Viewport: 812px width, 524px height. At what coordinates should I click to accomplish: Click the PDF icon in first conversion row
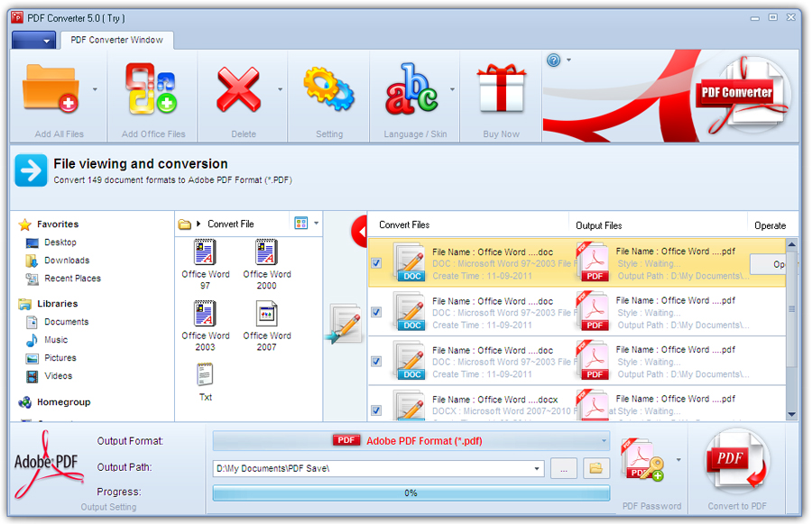pos(593,262)
